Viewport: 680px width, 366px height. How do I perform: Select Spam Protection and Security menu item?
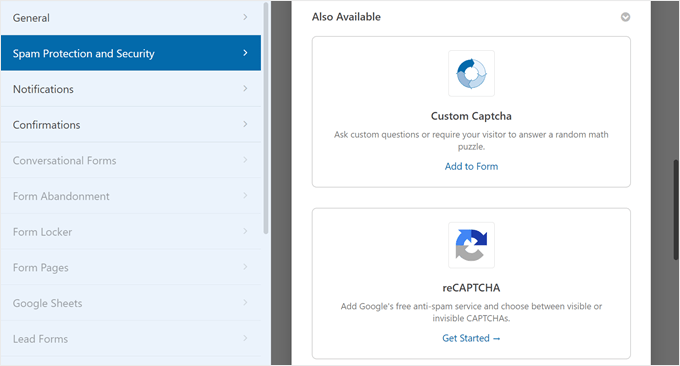click(131, 53)
